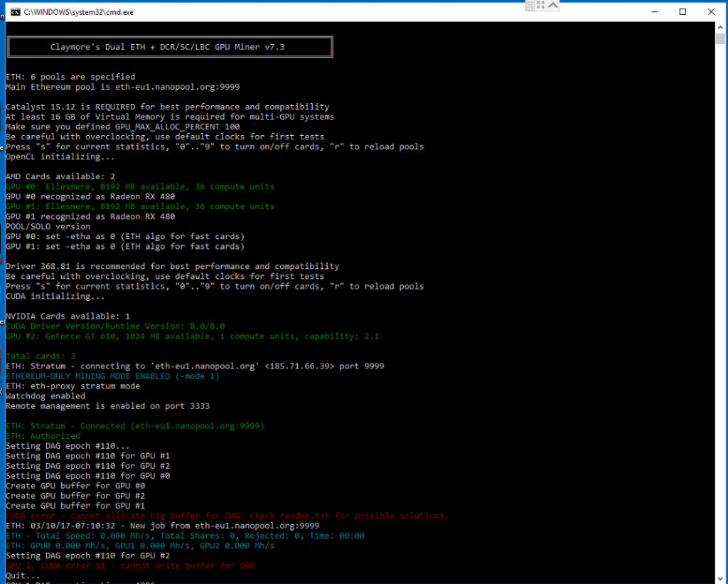
Task: Click the Claymore's Dual Miner v7.3 banner
Action: [x=169, y=47]
